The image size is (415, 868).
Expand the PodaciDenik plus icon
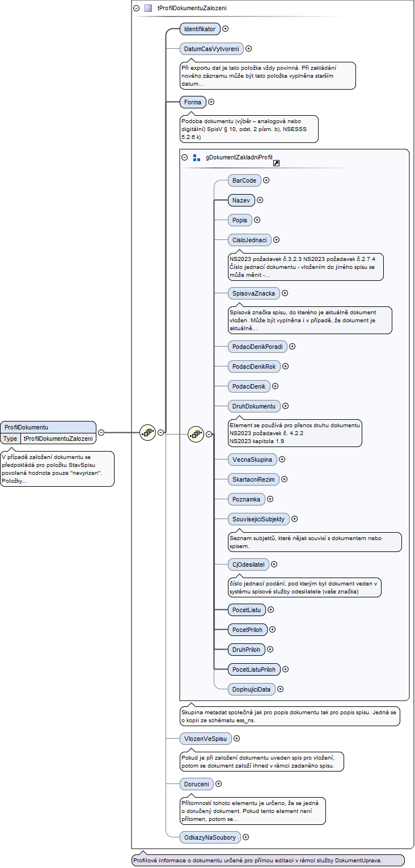[x=276, y=386]
